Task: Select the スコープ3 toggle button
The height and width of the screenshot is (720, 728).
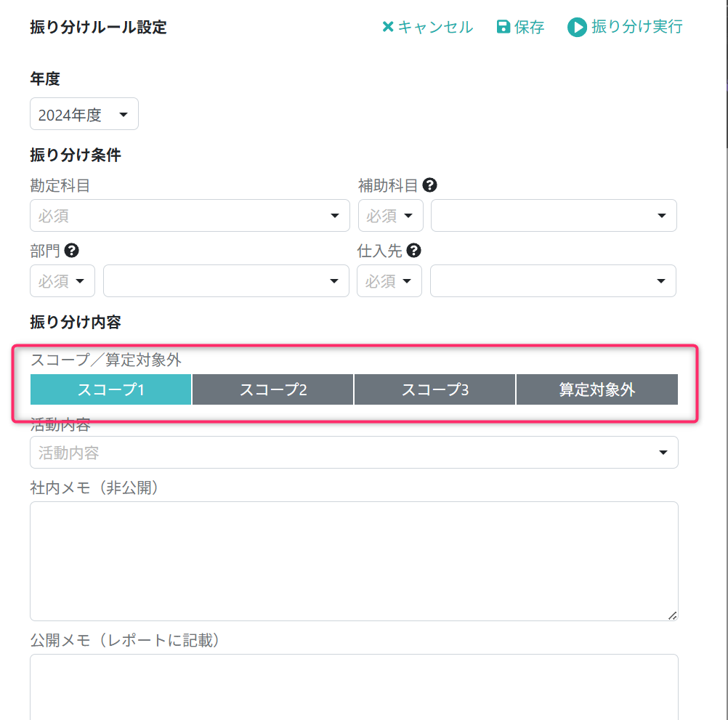Action: (434, 389)
